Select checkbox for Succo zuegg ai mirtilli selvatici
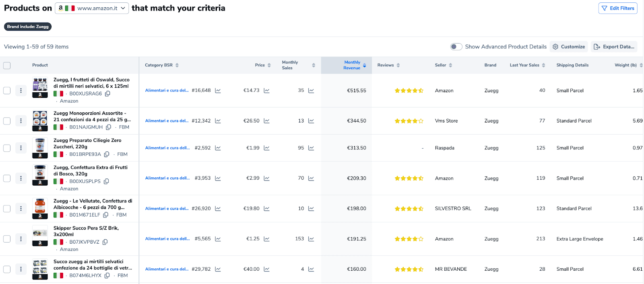 point(7,269)
